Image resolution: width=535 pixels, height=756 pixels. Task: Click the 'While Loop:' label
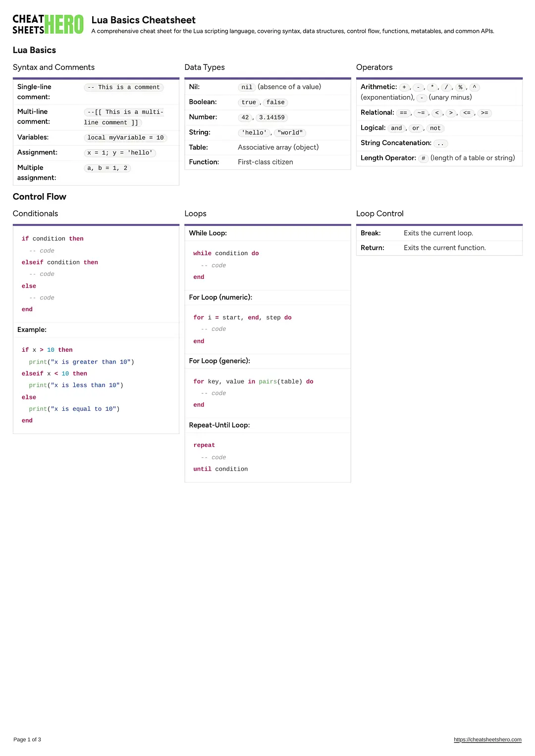click(208, 233)
